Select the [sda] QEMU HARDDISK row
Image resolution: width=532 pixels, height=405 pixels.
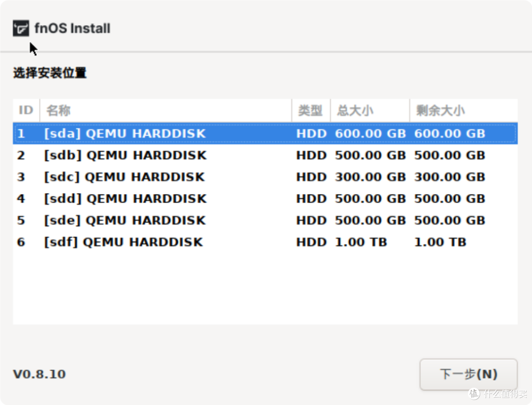click(x=124, y=134)
